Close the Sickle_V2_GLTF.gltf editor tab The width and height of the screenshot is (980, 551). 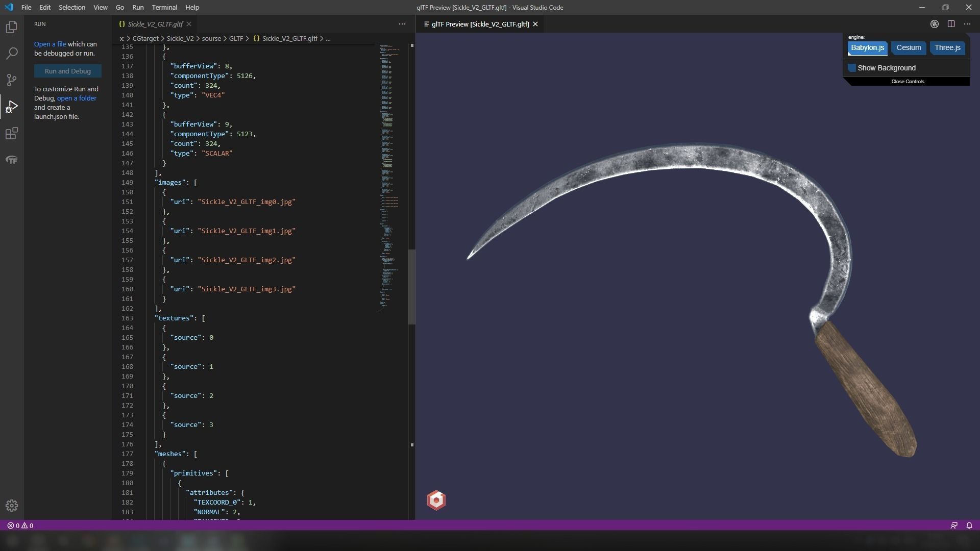coord(189,24)
